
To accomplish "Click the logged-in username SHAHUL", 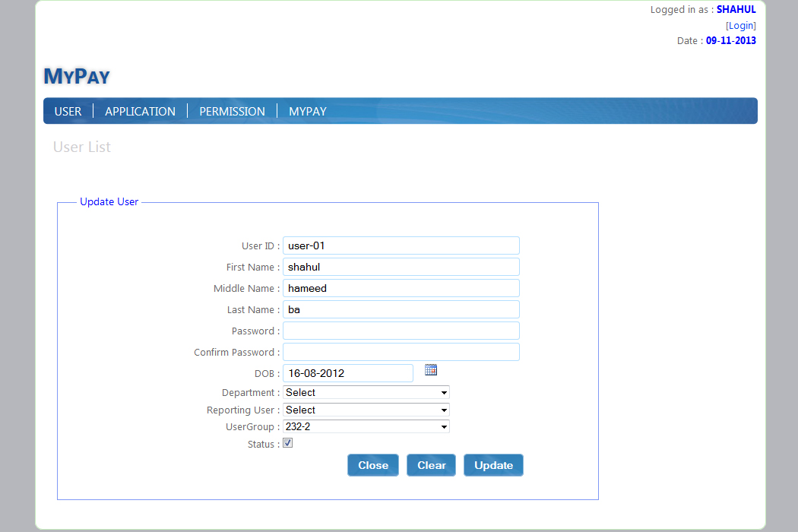I will 736,10.
